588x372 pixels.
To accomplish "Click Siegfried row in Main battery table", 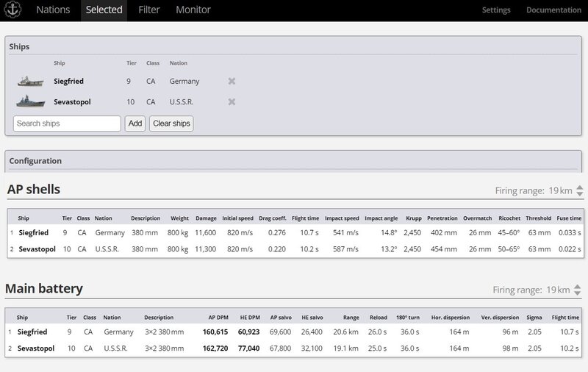I will pos(293,332).
